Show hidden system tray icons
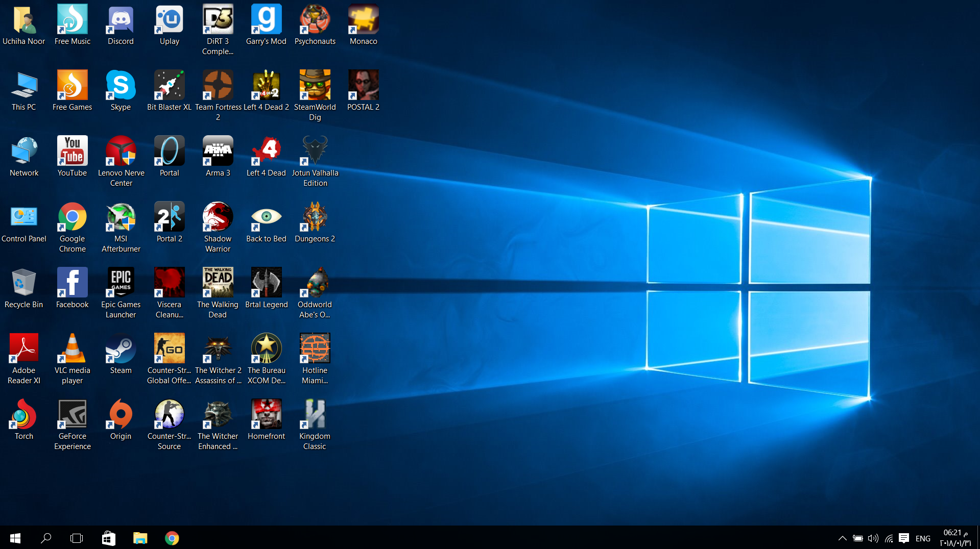This screenshot has width=980, height=549. [x=843, y=538]
